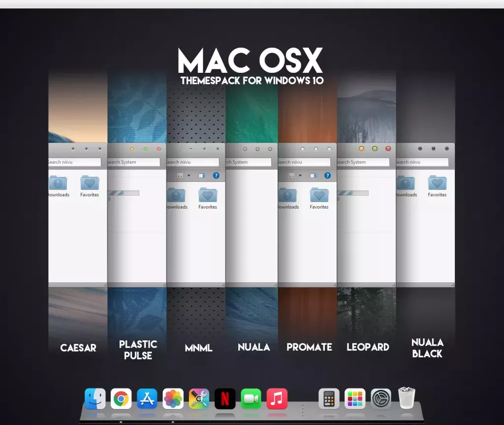Toggle column view in the MNML window toolbar
504x425 pixels.
(x=202, y=176)
